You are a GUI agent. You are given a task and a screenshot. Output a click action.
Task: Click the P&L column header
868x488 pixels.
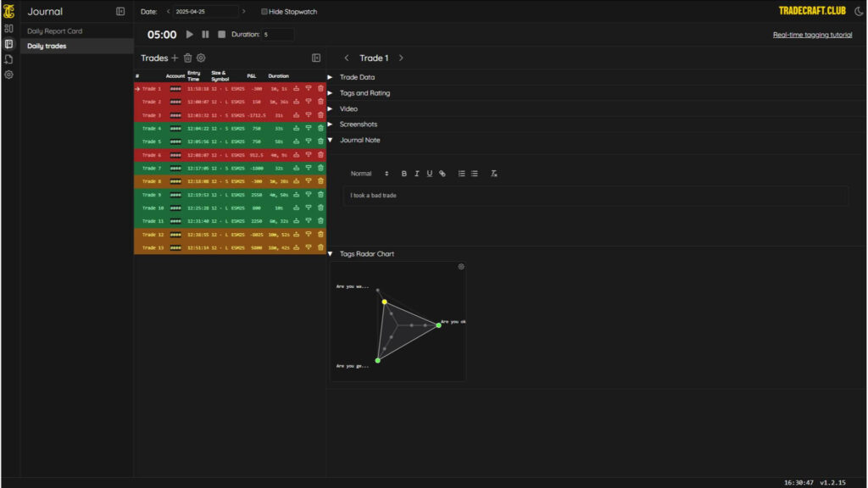pyautogui.click(x=251, y=76)
